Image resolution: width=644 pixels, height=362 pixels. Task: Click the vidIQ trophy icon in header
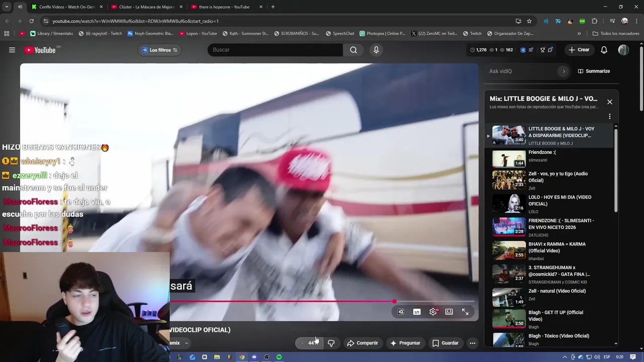[542, 50]
